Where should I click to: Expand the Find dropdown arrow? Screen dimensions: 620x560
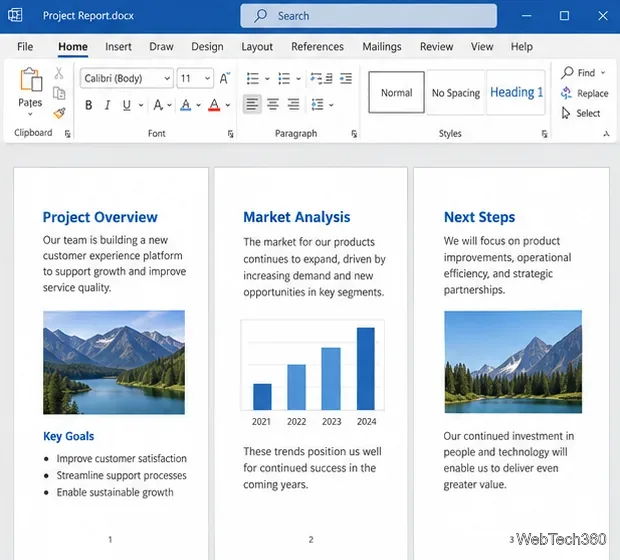(x=603, y=73)
